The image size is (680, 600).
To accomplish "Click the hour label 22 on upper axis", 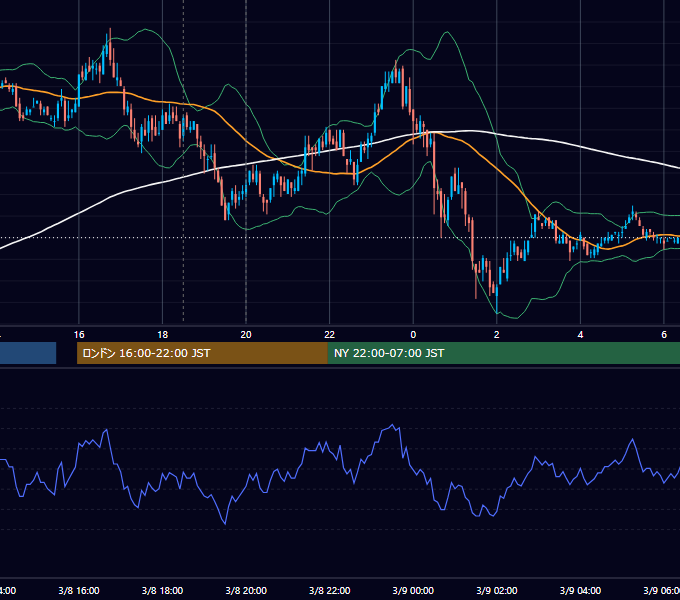I will [x=330, y=335].
